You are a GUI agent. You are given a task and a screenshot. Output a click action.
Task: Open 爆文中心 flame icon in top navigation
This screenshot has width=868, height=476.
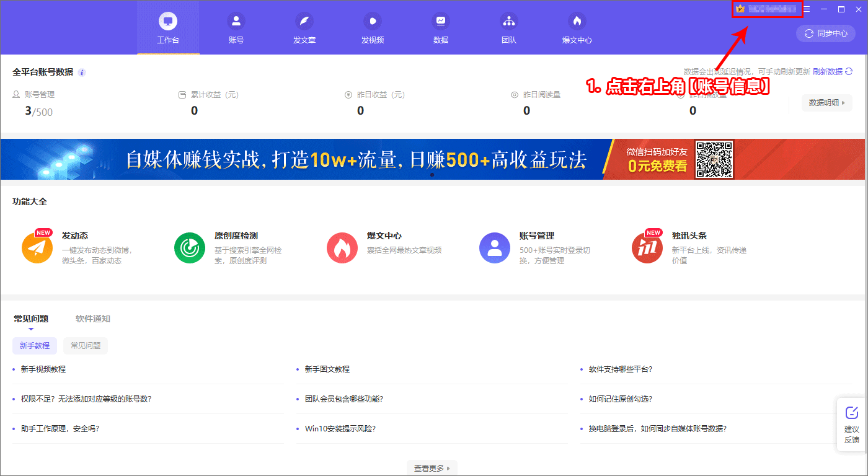click(577, 21)
